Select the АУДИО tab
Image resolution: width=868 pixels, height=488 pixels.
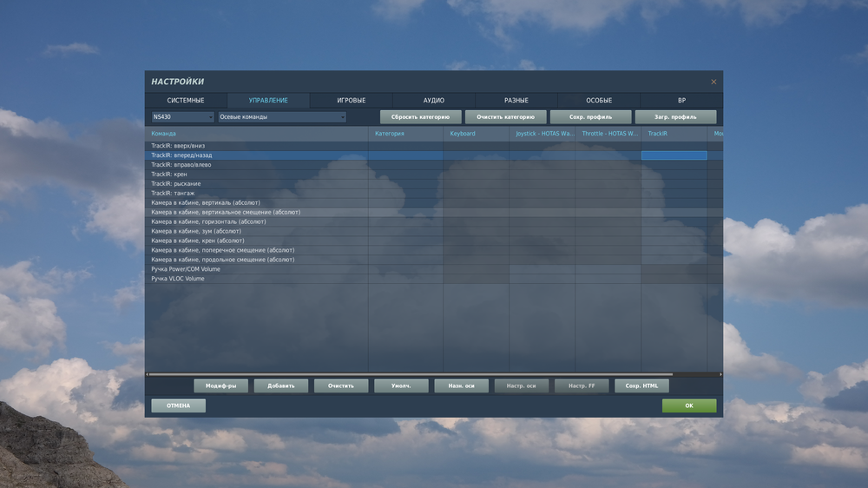pyautogui.click(x=433, y=100)
